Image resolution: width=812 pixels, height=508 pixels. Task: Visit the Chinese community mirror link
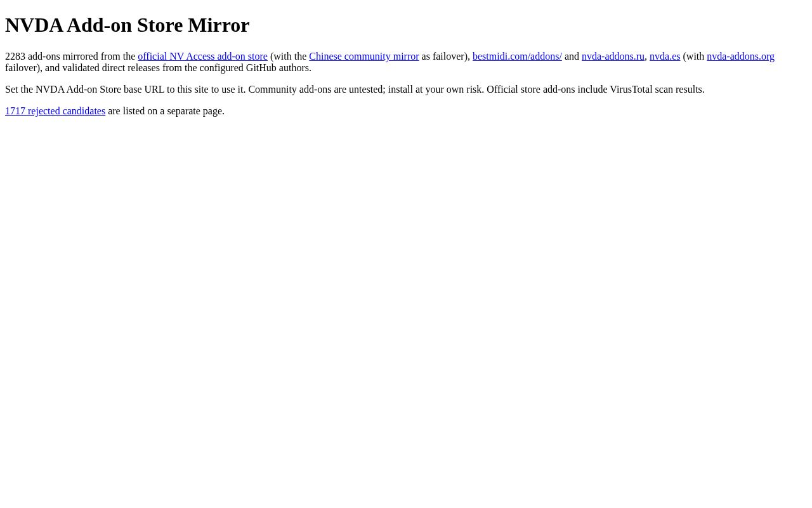click(x=363, y=57)
